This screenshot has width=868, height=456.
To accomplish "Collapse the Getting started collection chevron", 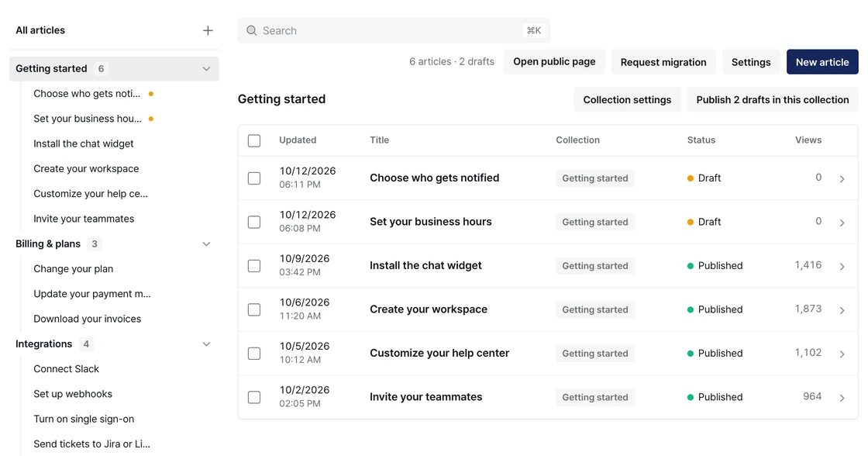I will (x=206, y=69).
